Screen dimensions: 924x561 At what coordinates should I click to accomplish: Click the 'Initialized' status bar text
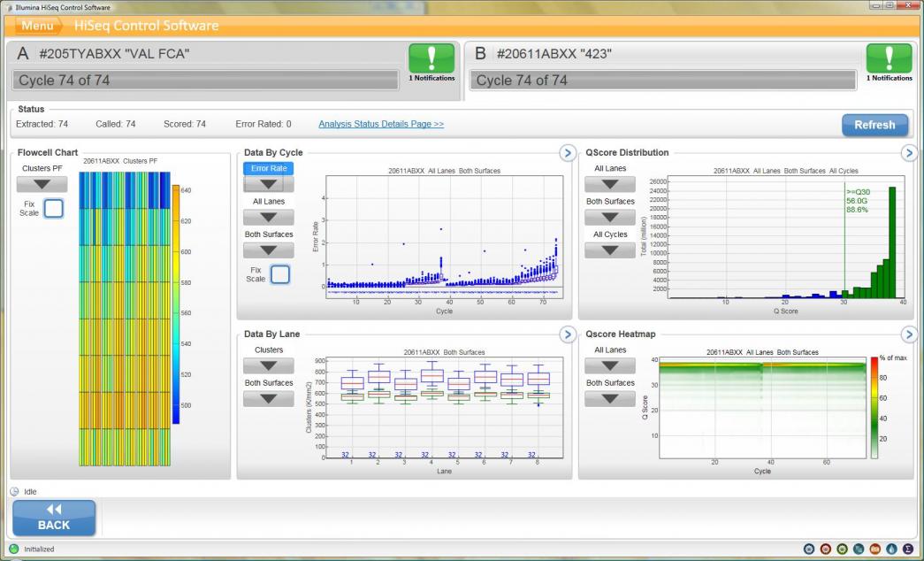39,549
